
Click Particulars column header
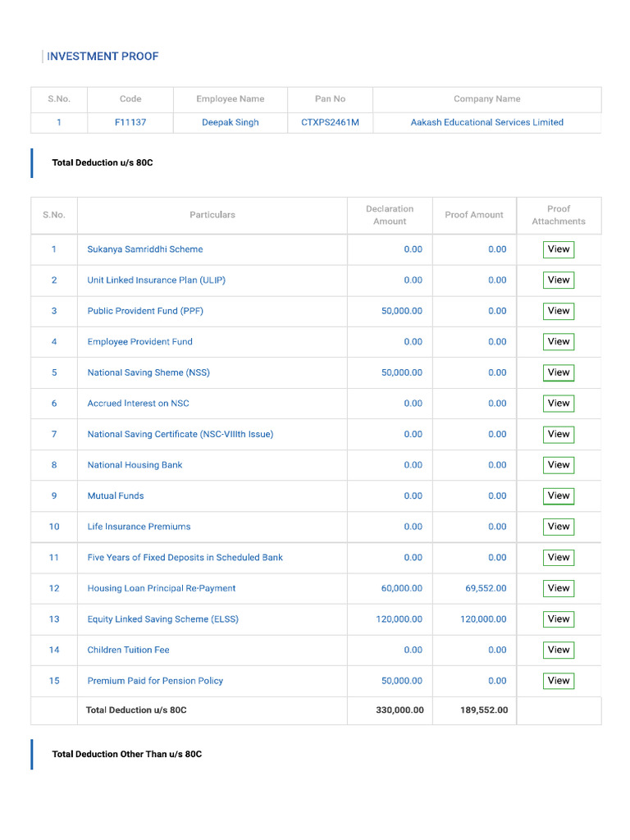click(x=212, y=215)
